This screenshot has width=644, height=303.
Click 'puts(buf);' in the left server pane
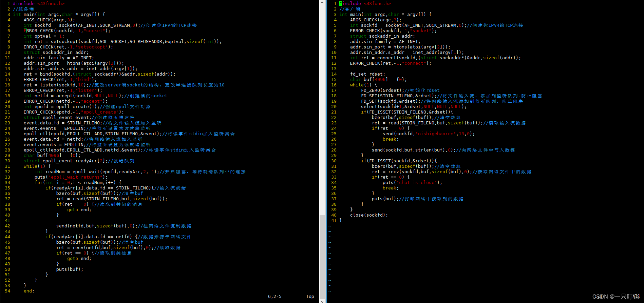(x=70, y=269)
